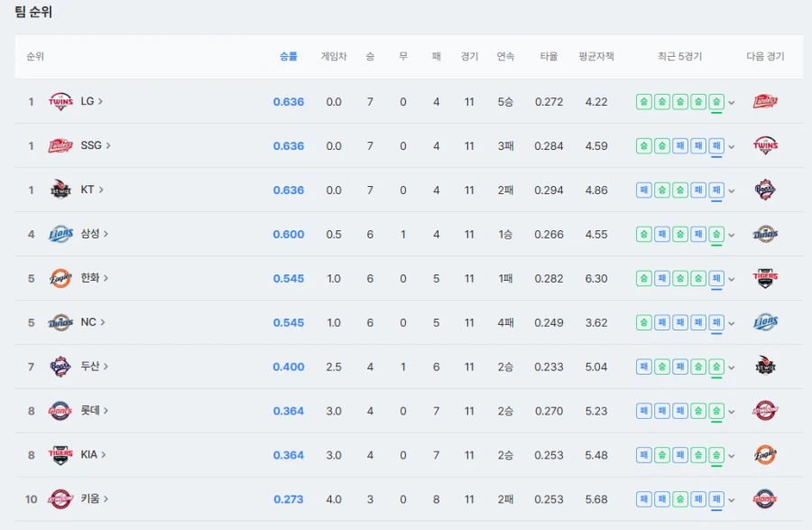Sort by the 승률 column header

(288, 56)
